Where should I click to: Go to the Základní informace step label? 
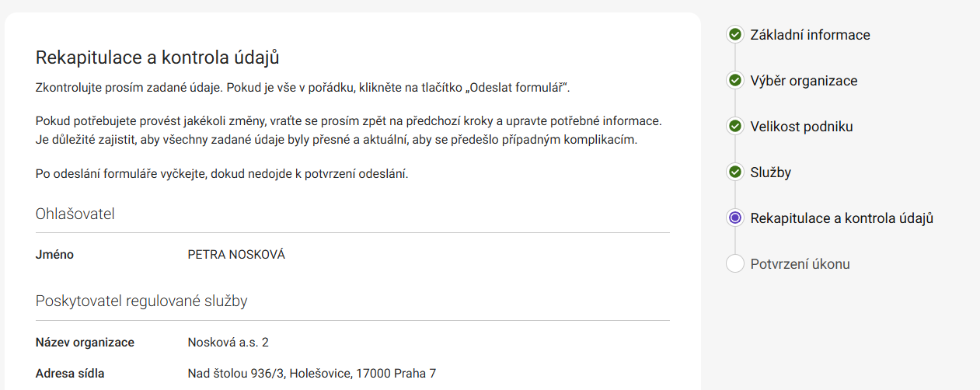[810, 35]
